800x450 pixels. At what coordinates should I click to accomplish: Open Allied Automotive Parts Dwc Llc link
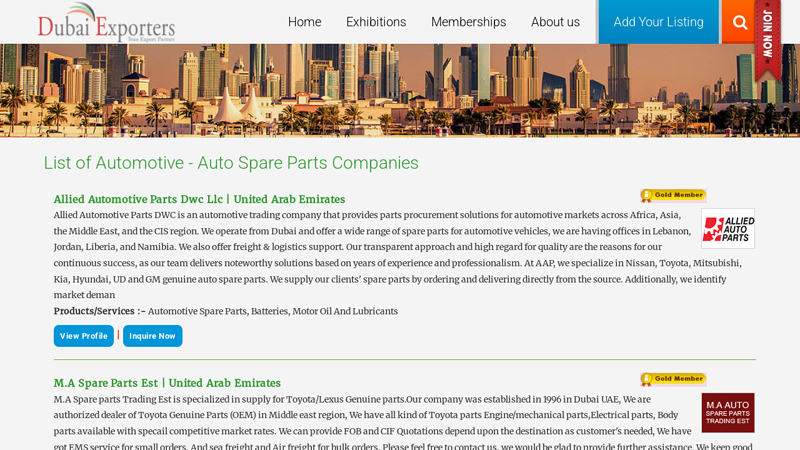click(199, 199)
